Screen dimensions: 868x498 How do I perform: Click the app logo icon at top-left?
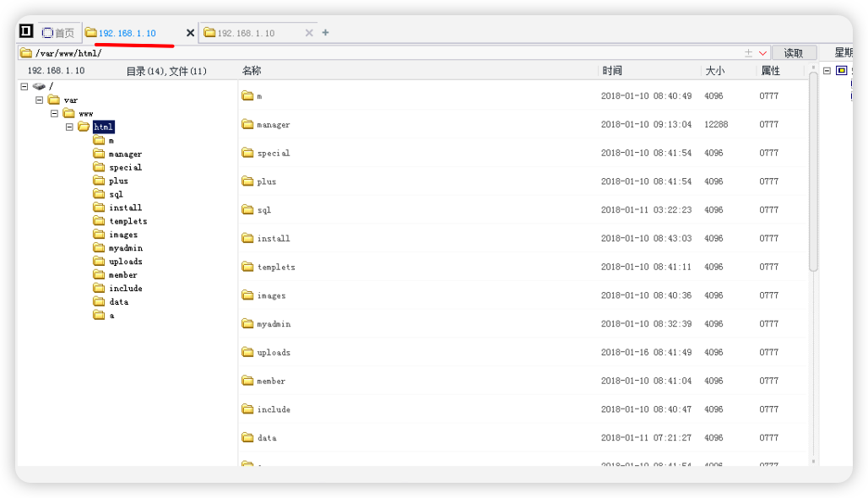point(26,32)
